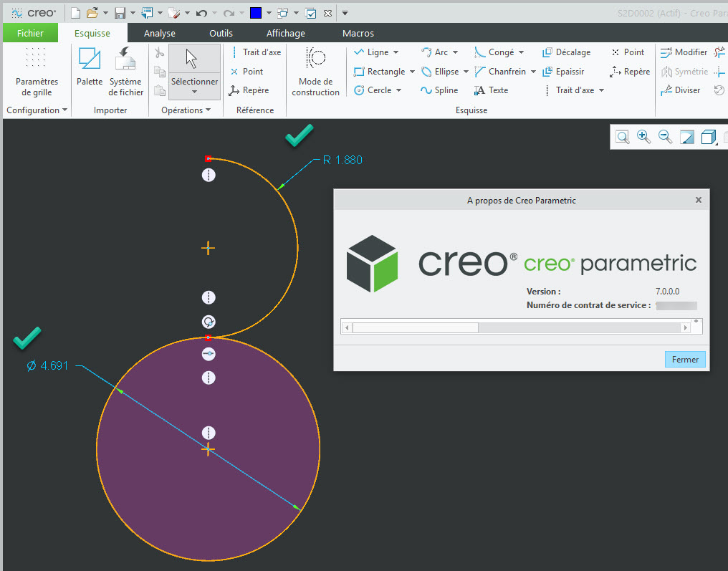This screenshot has width=728, height=571.
Task: Expand the Rectangle dropdown arrow
Action: click(x=412, y=72)
